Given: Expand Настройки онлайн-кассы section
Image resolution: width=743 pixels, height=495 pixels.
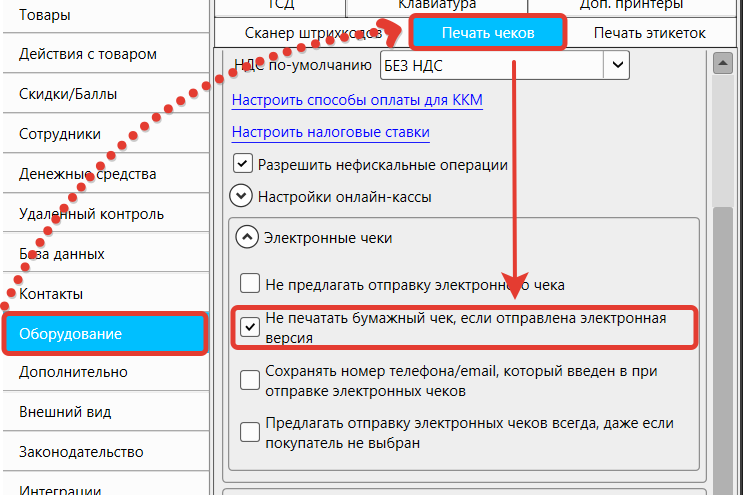Looking at the screenshot, I should (x=242, y=197).
